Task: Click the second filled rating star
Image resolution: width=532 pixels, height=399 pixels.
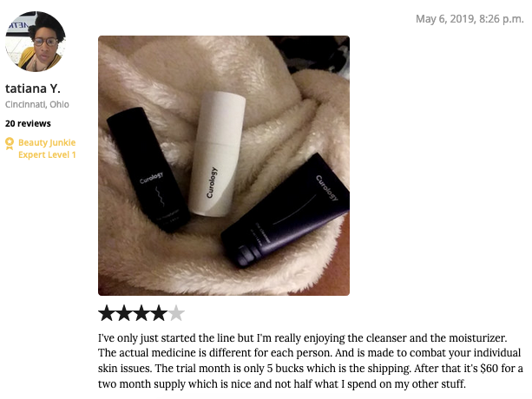Action: tap(124, 313)
